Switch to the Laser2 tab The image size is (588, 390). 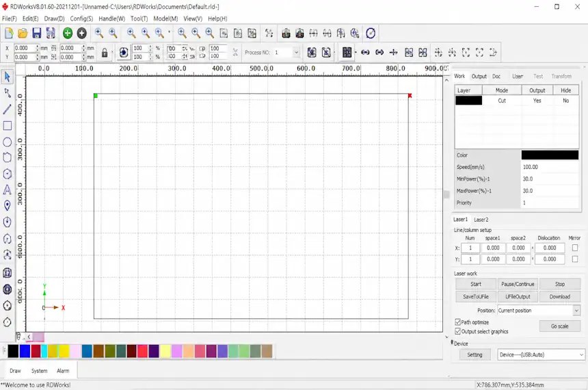(481, 220)
